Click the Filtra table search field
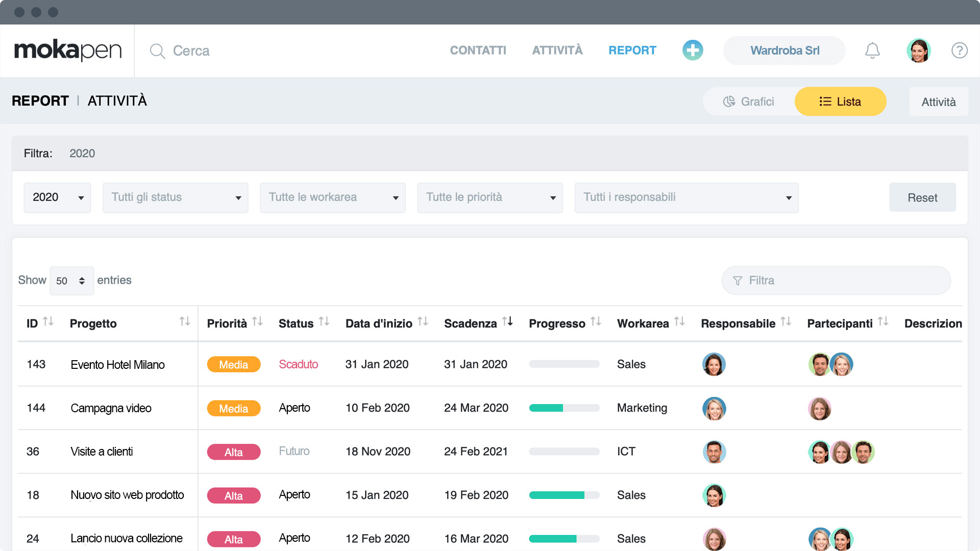980x551 pixels. point(836,281)
